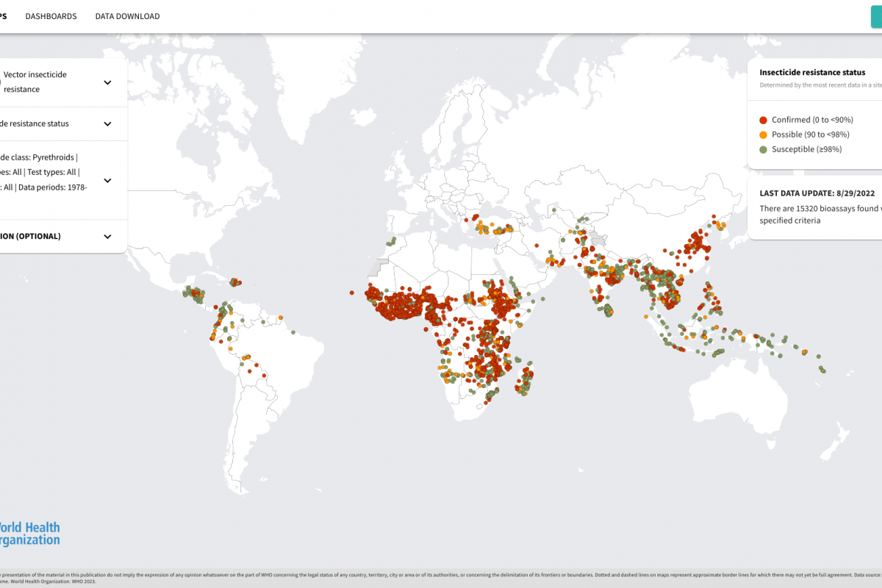
Task: Switch to the Maps tab
Action: click(x=3, y=16)
